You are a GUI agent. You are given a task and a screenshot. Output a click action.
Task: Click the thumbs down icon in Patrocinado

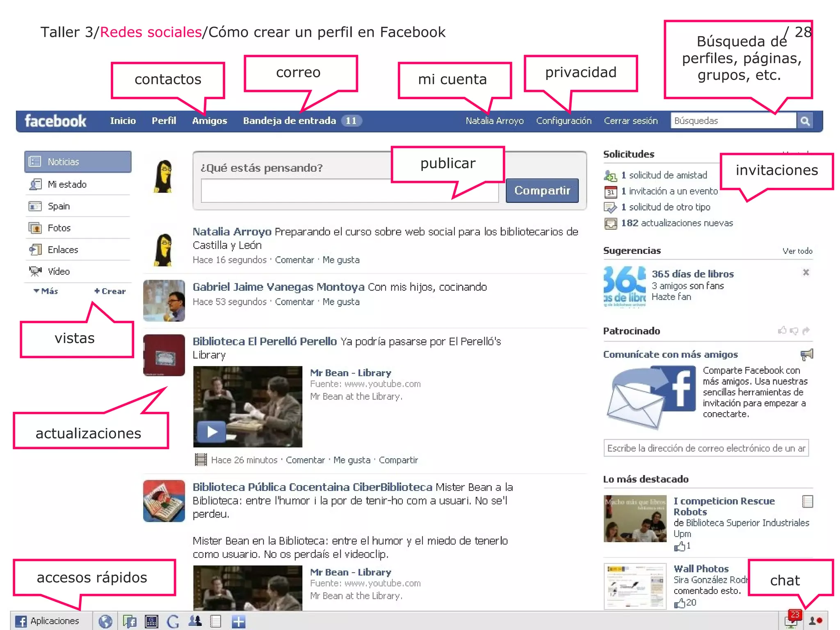(x=794, y=331)
